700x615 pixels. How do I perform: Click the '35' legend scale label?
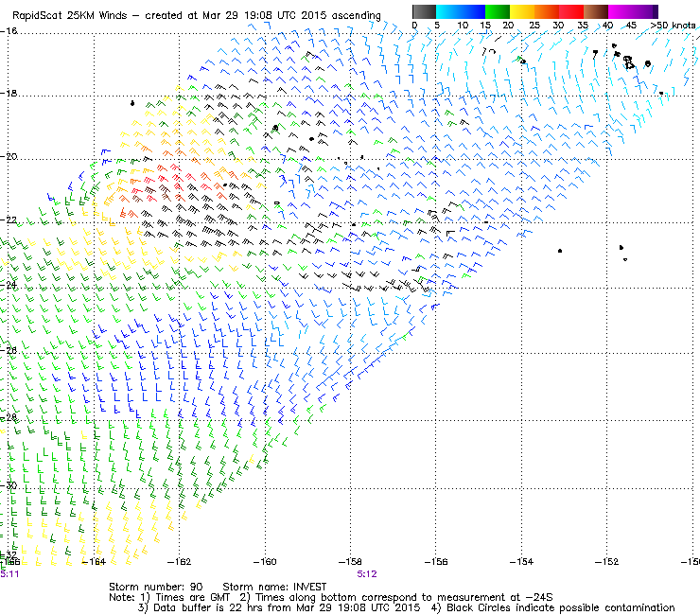[x=583, y=26]
